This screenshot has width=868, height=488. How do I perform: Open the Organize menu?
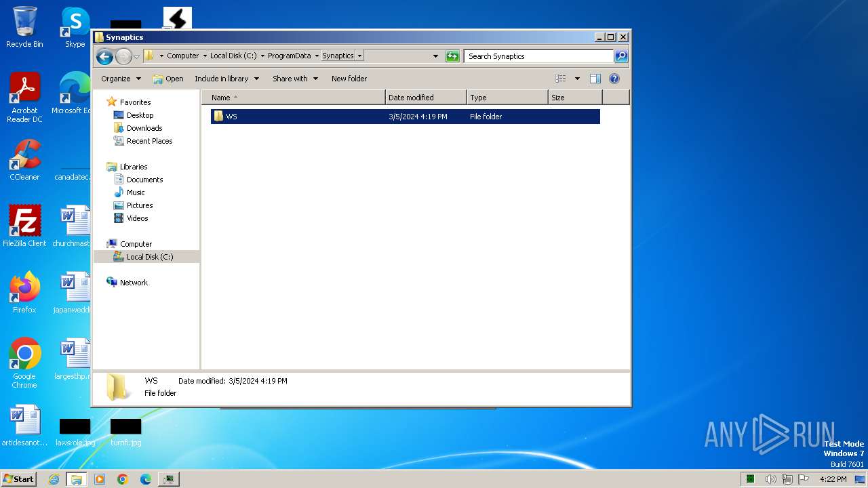click(x=121, y=79)
